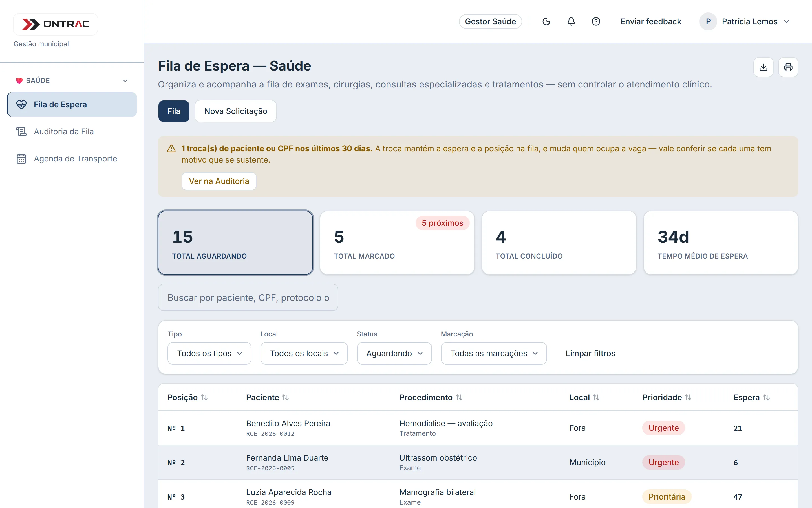Select the Fila tab

click(x=174, y=111)
